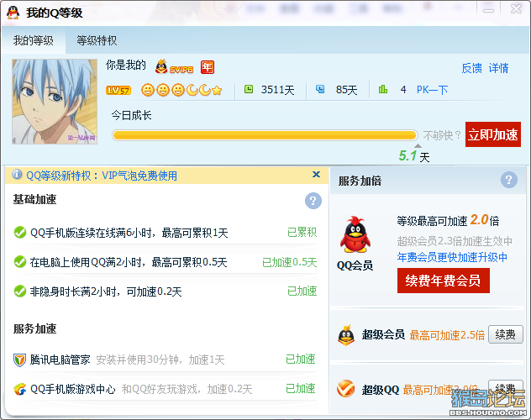Open help icon beside 服务加倍
531x420 pixels.
click(x=509, y=180)
